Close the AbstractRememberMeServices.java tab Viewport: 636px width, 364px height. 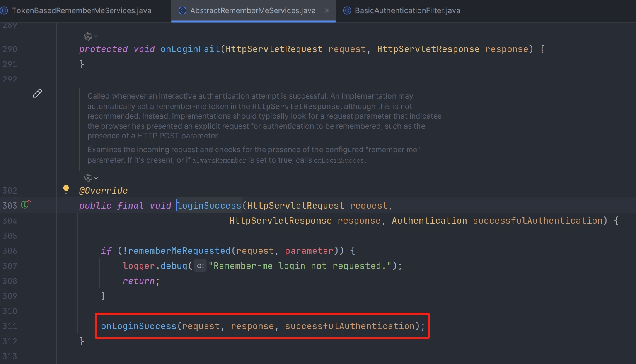327,11
